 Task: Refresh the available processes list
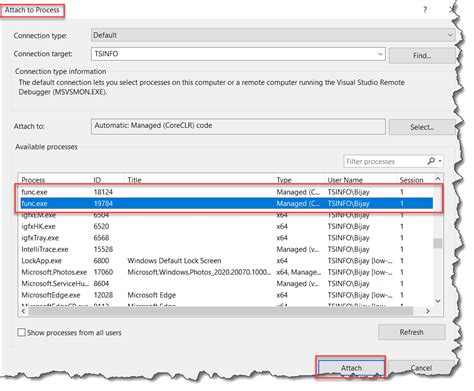click(x=412, y=332)
